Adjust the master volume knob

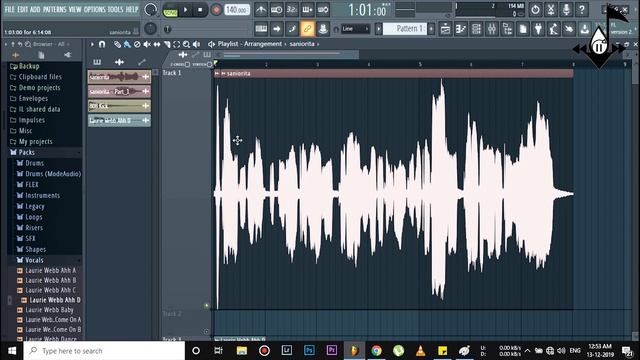151,10
